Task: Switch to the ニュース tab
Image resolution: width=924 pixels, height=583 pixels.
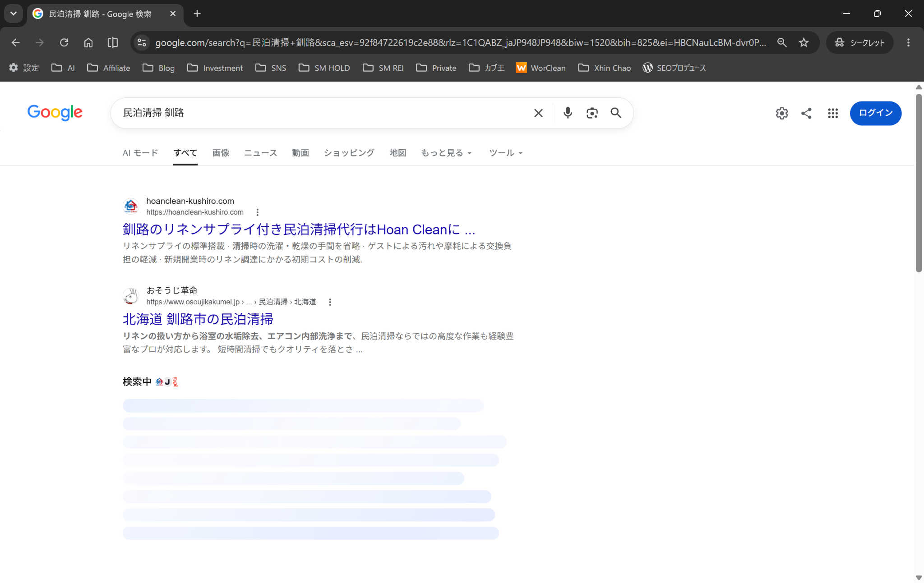Action: 260,153
